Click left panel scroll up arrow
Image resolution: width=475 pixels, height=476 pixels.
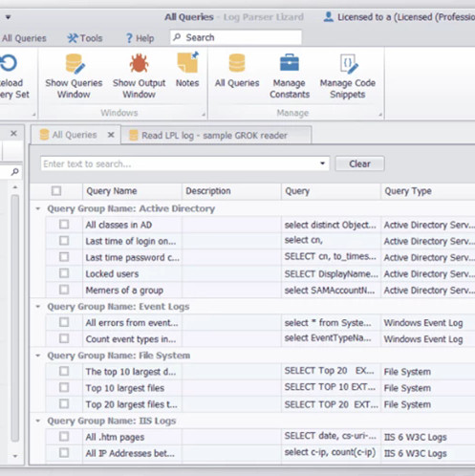pos(14,187)
